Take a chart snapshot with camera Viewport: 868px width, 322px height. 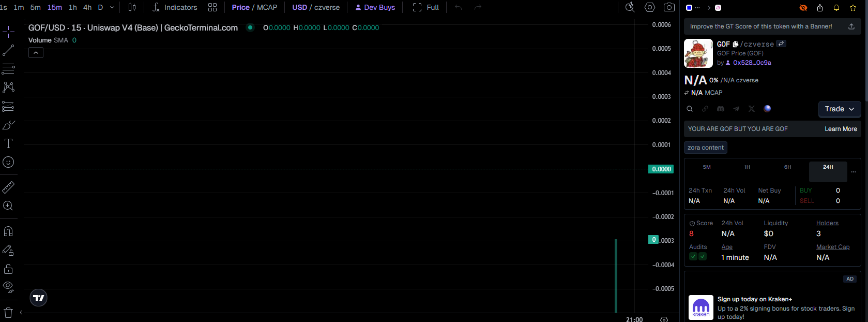669,7
